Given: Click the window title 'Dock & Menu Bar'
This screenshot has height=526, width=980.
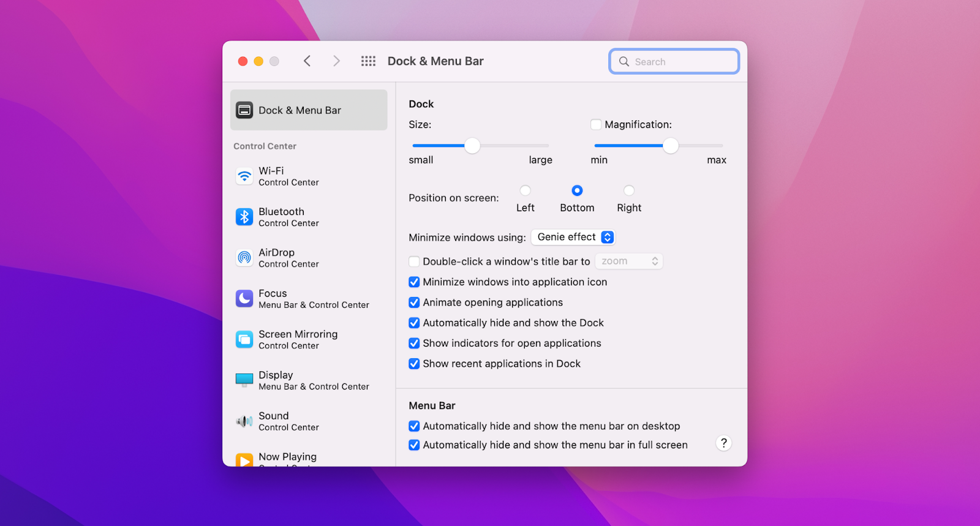Looking at the screenshot, I should tap(435, 61).
